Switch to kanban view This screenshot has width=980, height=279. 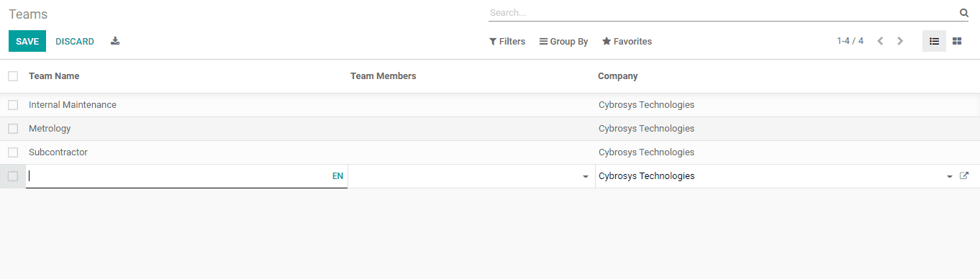(x=957, y=41)
